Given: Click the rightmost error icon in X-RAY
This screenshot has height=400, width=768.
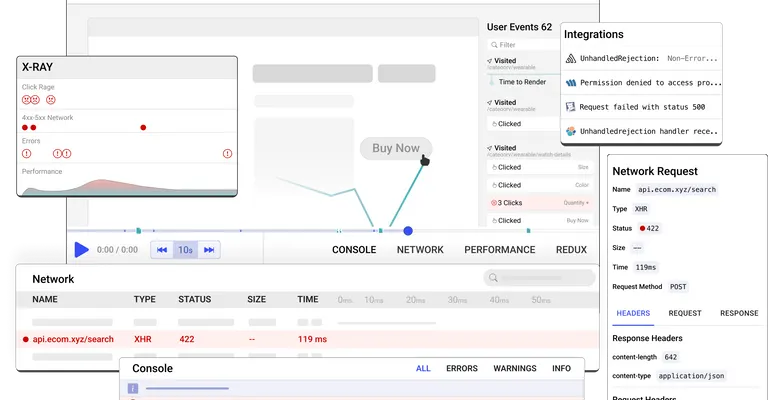Looking at the screenshot, I should click(227, 154).
